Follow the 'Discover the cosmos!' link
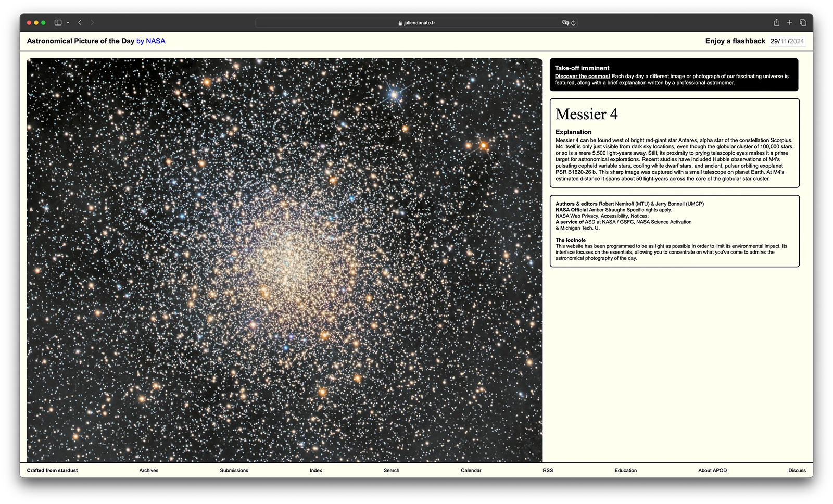Screen dimensions: 833x504 (582, 76)
